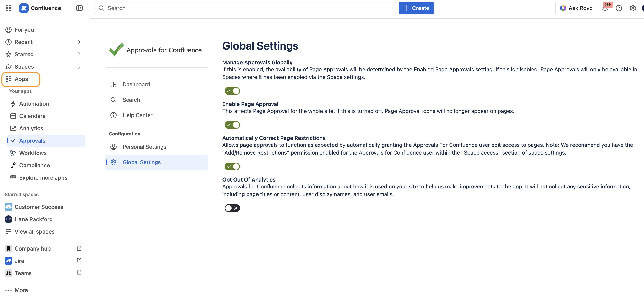644x306 pixels.
Task: Open the Apps more actions ellipsis
Action: point(79,79)
